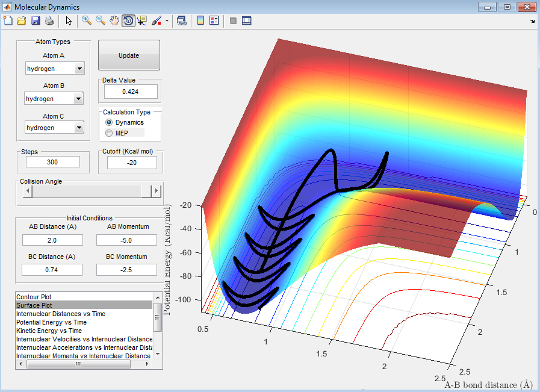This screenshot has height=392, width=540.
Task: Choose Kinetic Energy vs Time in list
Action: (x=49, y=331)
